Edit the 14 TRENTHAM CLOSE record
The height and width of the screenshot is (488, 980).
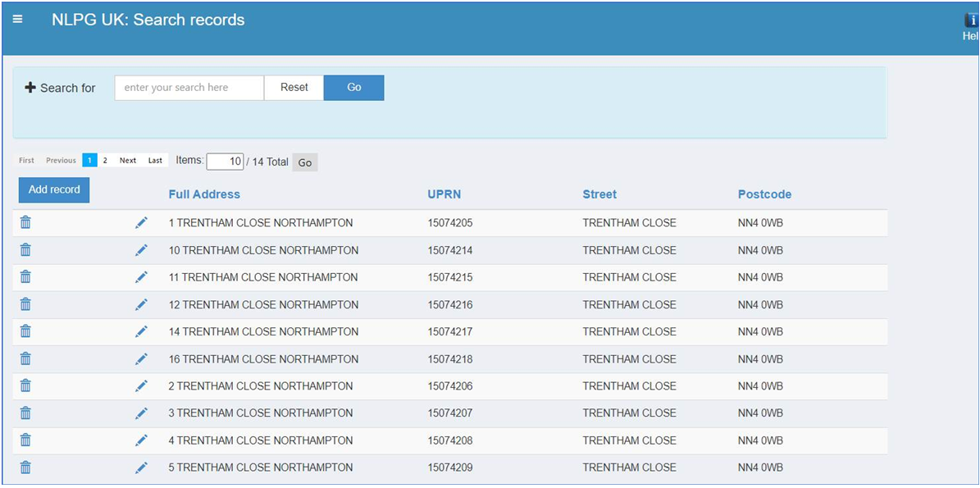[142, 331]
